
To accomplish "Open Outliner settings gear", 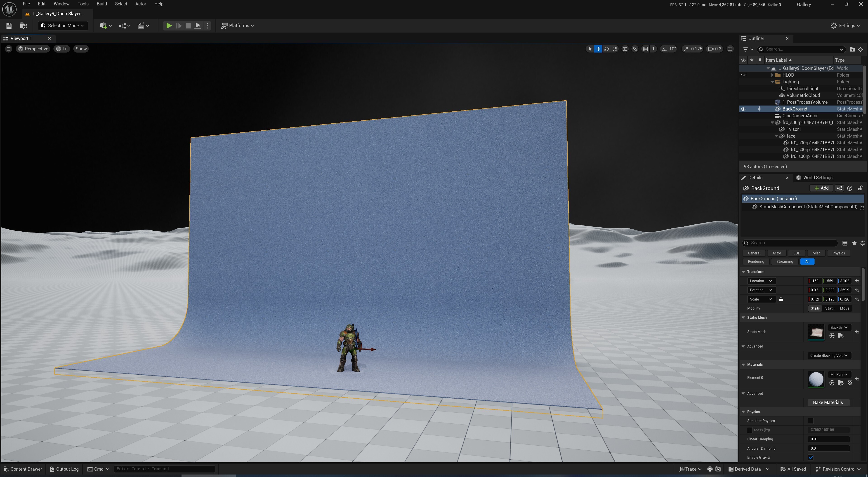I will click(x=861, y=49).
